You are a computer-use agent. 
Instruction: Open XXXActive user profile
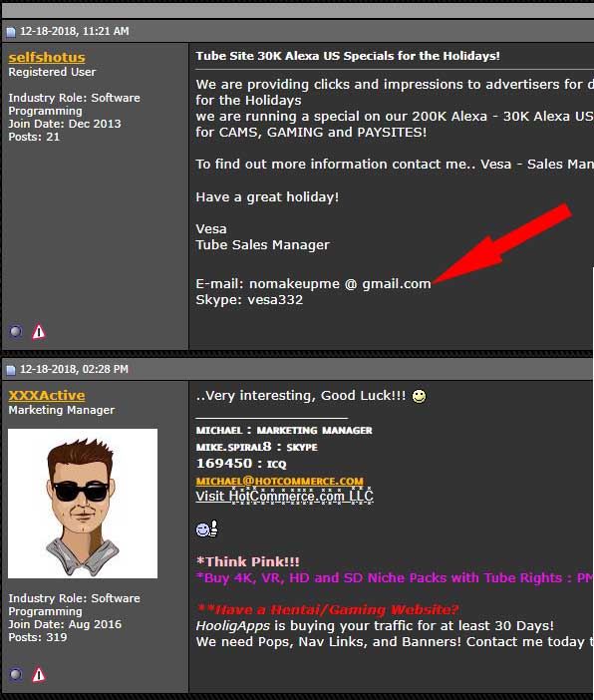pos(47,395)
